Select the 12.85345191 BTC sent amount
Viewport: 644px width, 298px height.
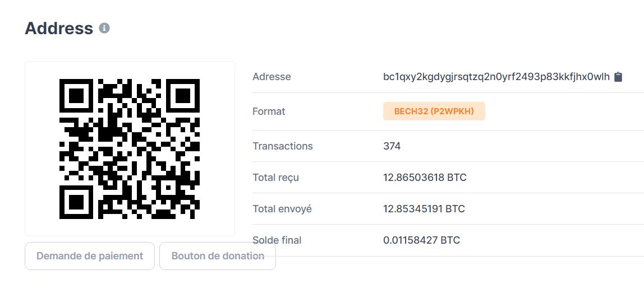click(424, 209)
